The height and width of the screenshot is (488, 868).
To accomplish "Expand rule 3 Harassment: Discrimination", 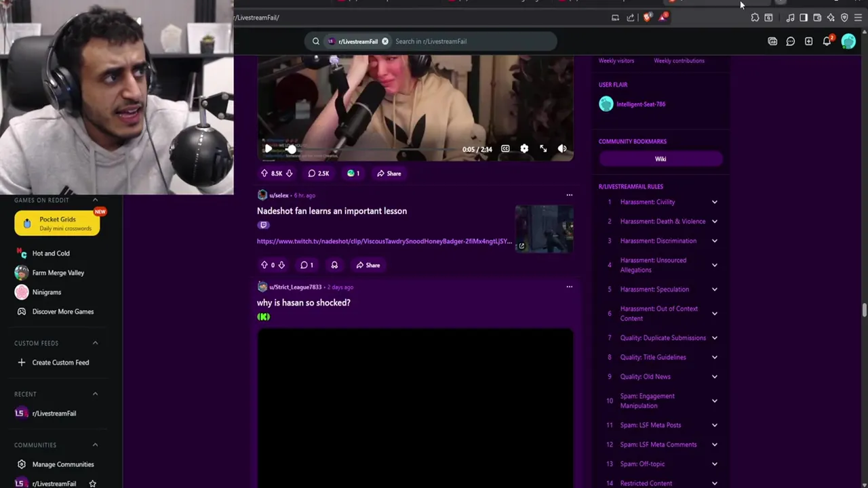I will 715,241.
